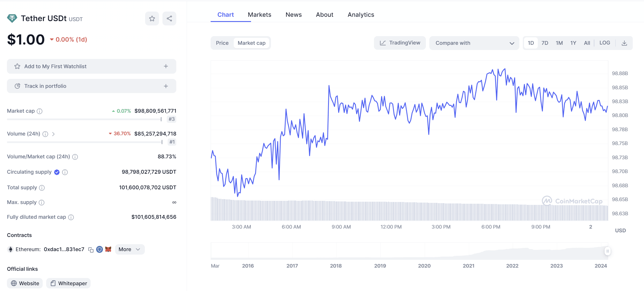Expand the More contracts dropdown

coord(130,249)
